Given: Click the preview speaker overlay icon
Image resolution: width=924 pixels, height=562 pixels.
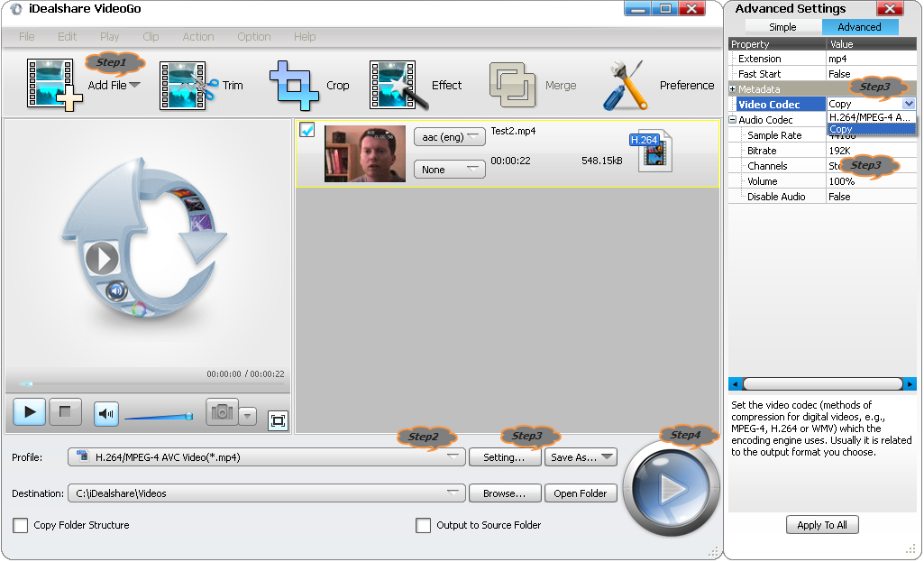Looking at the screenshot, I should [116, 290].
